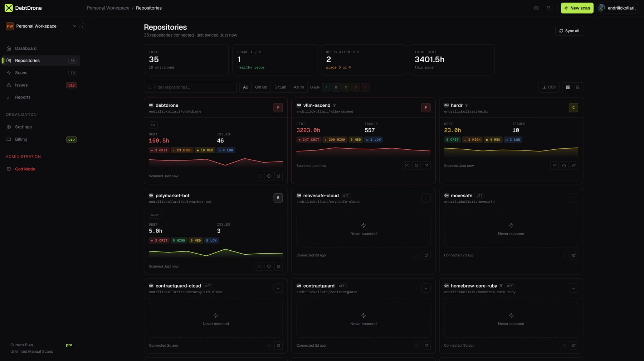Viewport: 644px width, 361px height.
Task: Click the info icon on herdr card
Action: tap(564, 166)
